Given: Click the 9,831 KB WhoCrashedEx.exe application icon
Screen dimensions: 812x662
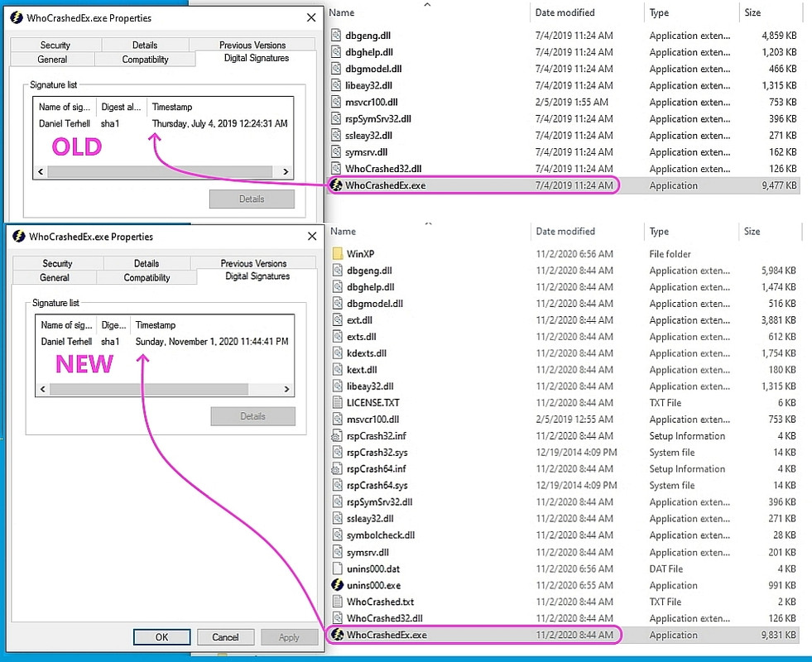Looking at the screenshot, I should click(x=338, y=635).
